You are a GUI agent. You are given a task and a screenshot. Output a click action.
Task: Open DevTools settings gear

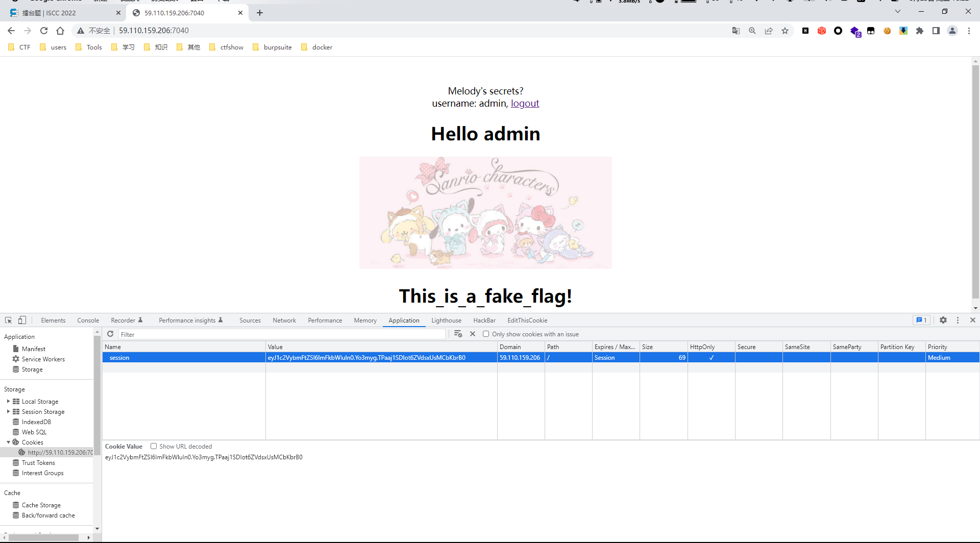coord(943,320)
